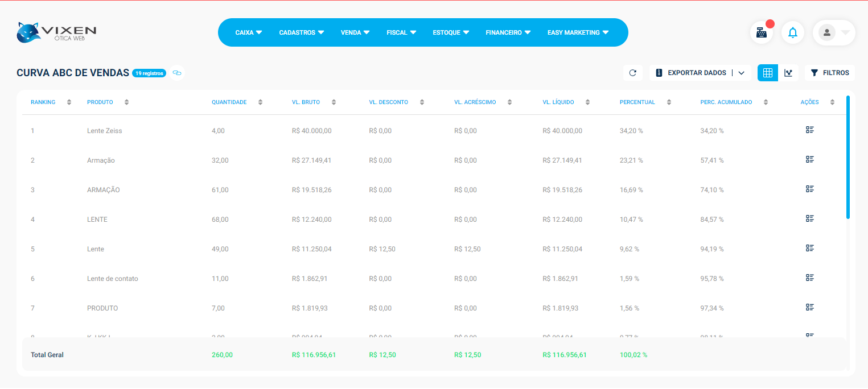
Task: Open the user profile dropdown
Action: click(x=834, y=32)
